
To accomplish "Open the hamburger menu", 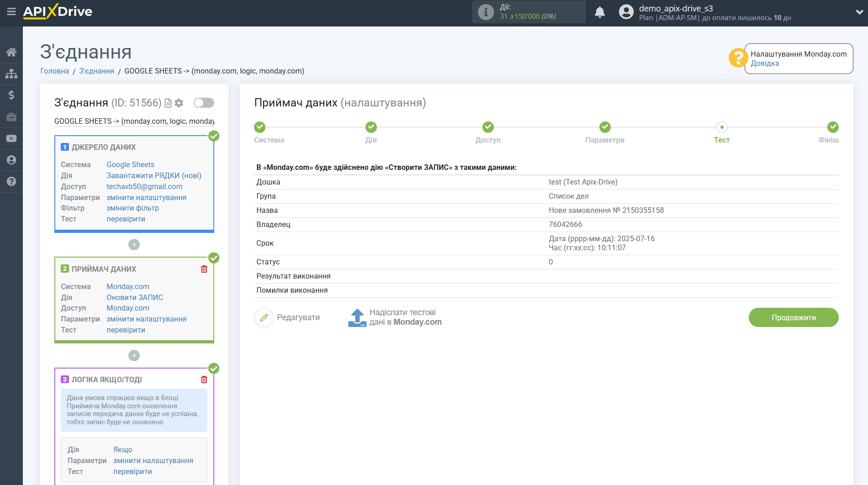I will pos(11,11).
